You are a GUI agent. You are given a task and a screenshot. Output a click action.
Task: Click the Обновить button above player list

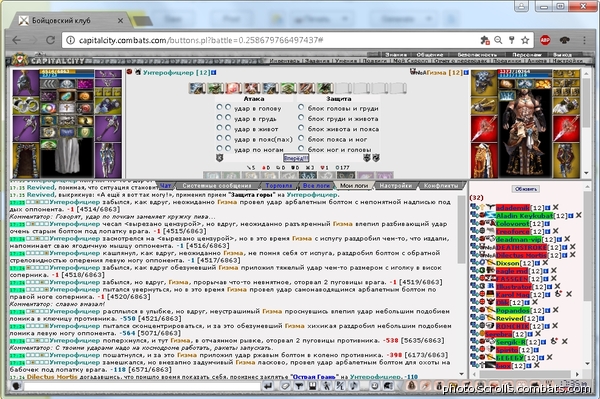(x=526, y=189)
